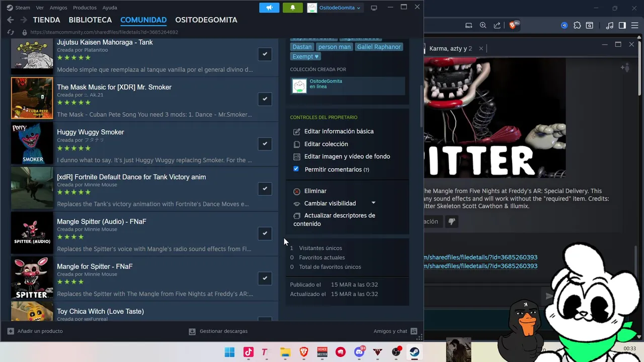Launch Steam Big Picture mode icon
Screen dimensions: 644x362
tap(374, 8)
